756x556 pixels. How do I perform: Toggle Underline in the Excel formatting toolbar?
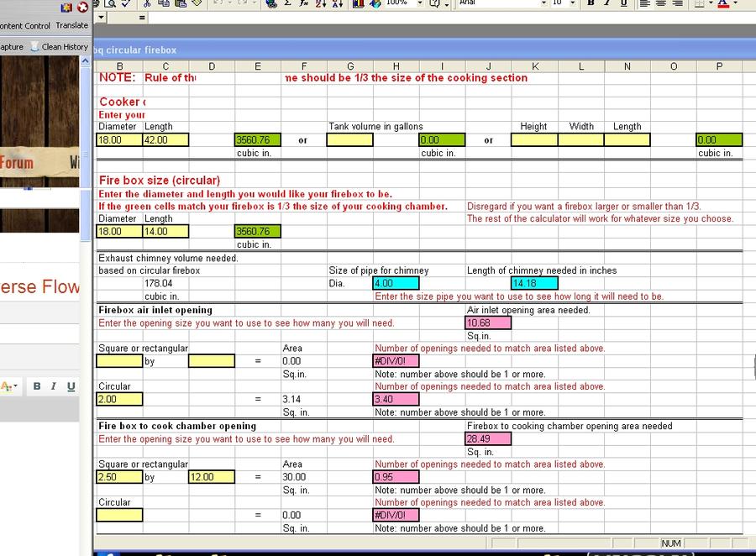[623, 3]
